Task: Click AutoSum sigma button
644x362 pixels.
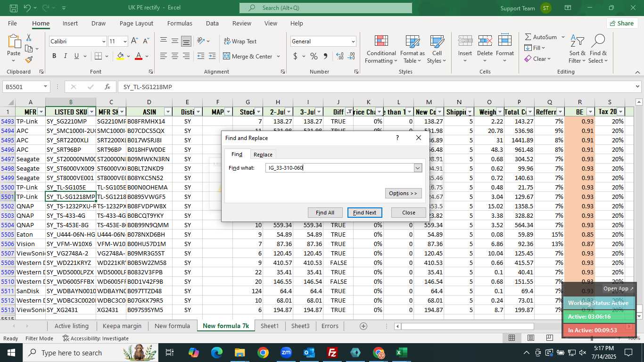Action: pos(541,37)
